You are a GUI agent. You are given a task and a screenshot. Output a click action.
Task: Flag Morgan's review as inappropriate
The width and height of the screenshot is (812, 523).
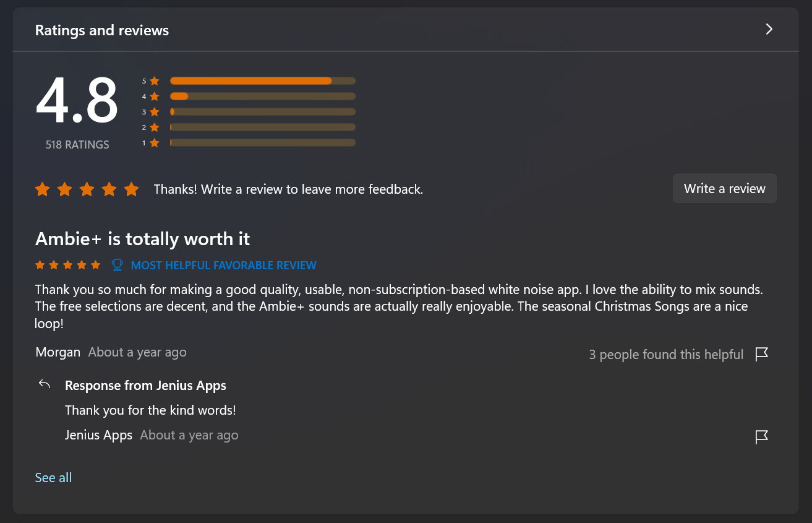tap(761, 354)
